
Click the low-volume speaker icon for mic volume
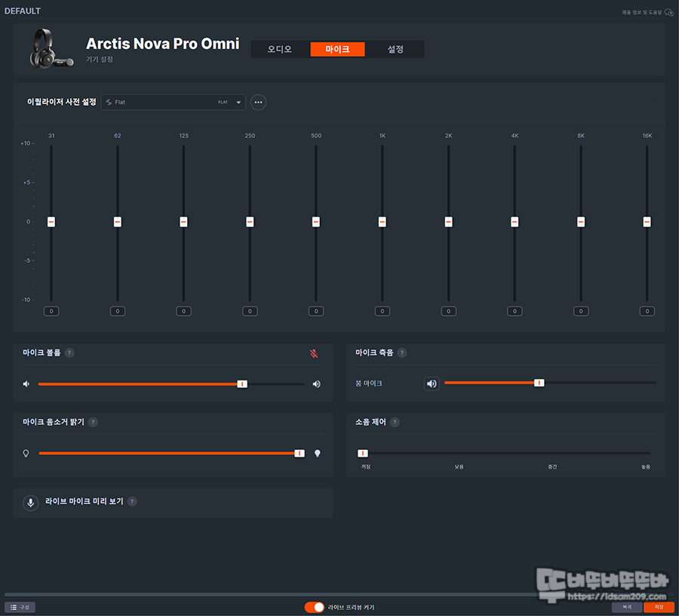pyautogui.click(x=26, y=383)
